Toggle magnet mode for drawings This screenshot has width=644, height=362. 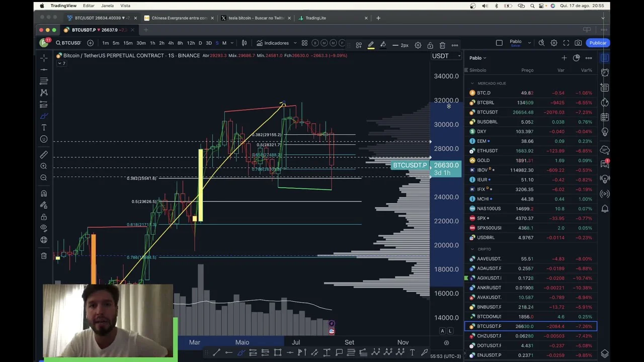44,194
